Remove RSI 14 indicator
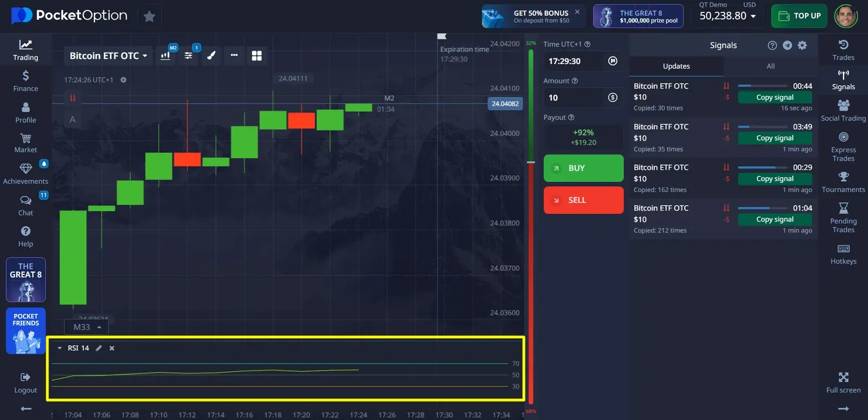Viewport: 868px width, 420px height. click(x=112, y=348)
